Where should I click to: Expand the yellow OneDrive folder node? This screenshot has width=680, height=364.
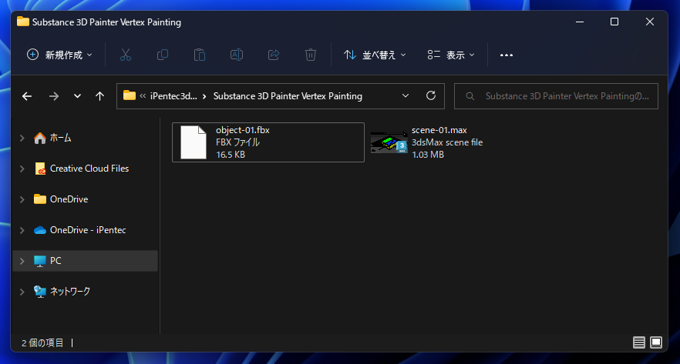point(22,200)
